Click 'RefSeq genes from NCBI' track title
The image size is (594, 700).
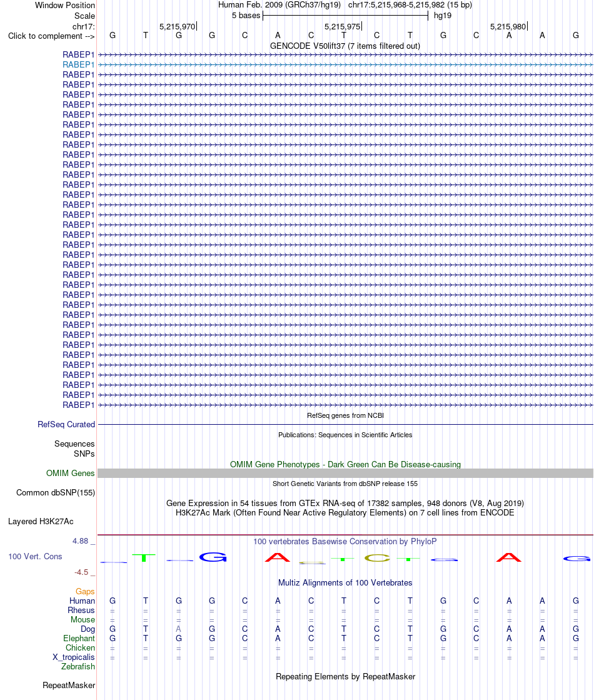345,415
